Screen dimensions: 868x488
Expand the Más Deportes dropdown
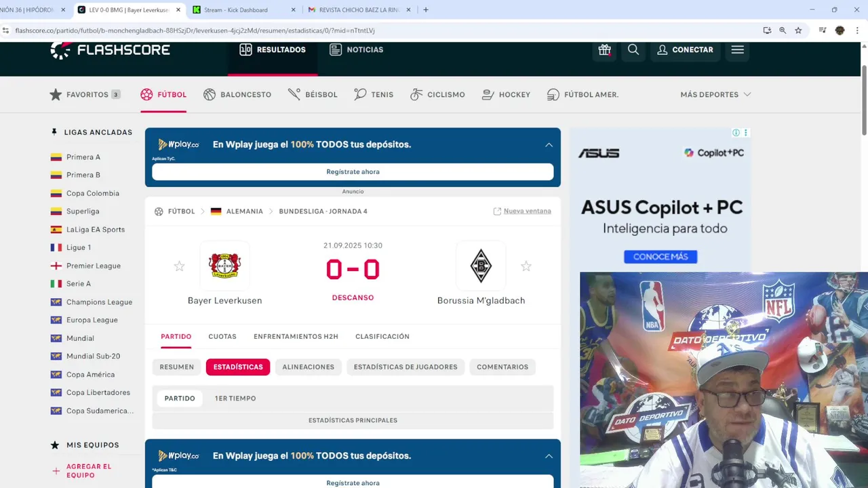click(x=715, y=94)
